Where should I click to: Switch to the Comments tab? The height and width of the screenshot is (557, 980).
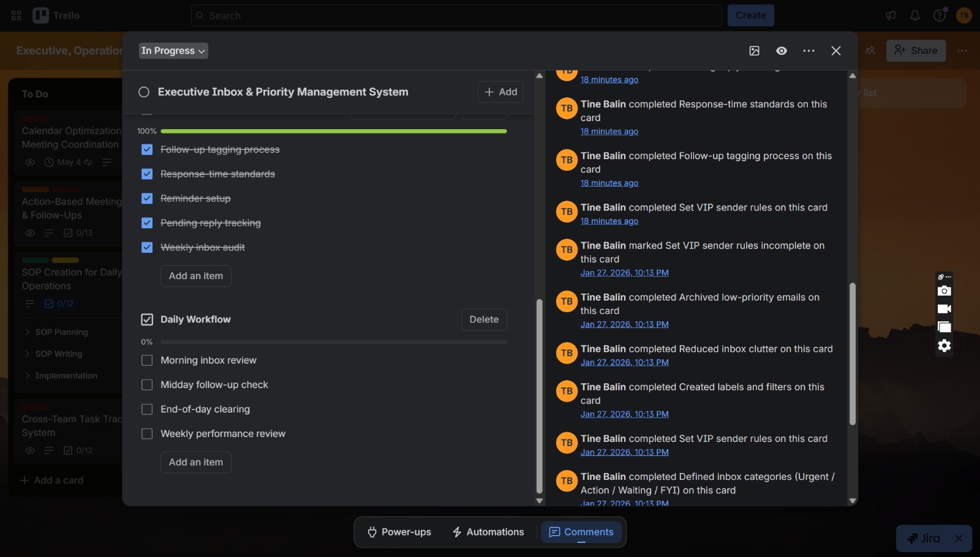[581, 532]
